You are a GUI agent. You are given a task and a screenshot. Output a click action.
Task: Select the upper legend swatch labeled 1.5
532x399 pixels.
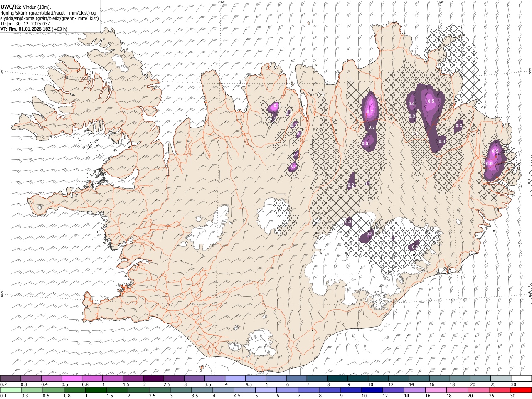point(133,378)
